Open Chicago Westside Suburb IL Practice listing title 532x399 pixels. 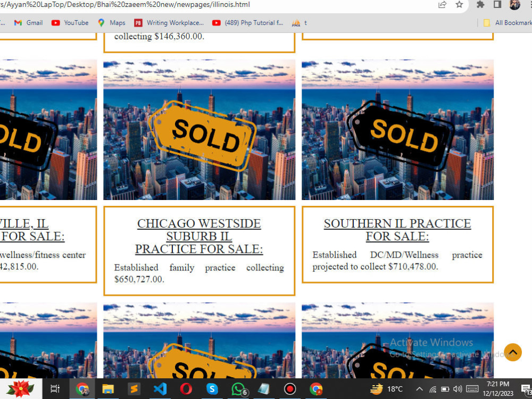point(199,236)
